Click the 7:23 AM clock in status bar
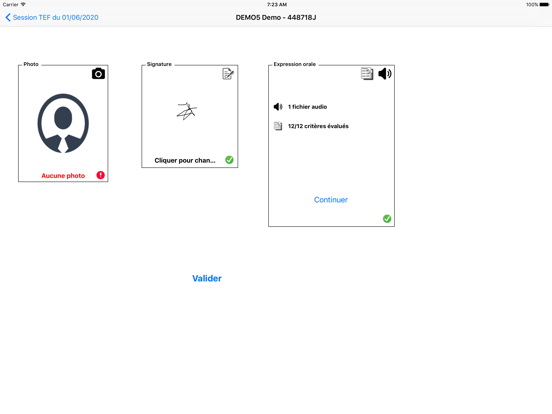 277,5
